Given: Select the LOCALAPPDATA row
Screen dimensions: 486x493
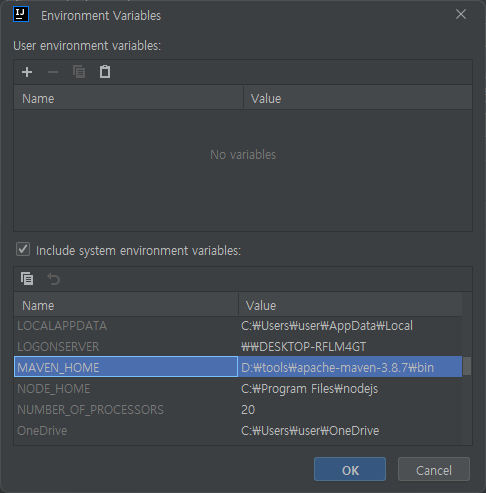Looking at the screenshot, I should (x=238, y=326).
